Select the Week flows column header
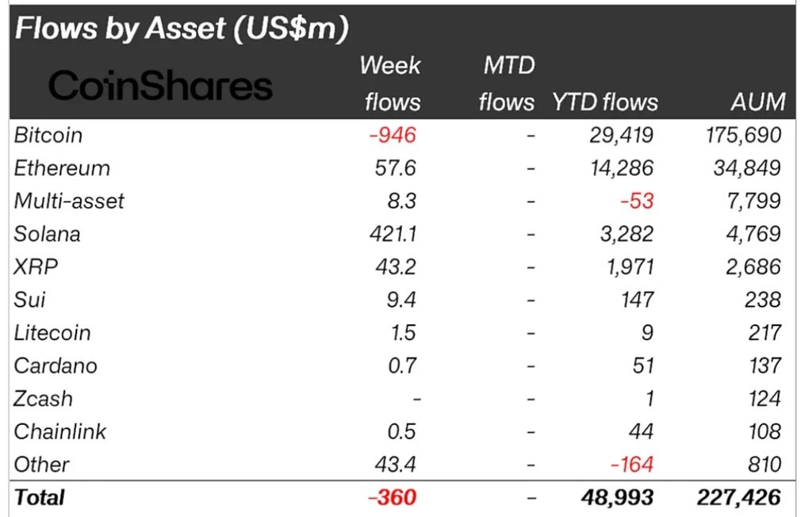 point(390,83)
